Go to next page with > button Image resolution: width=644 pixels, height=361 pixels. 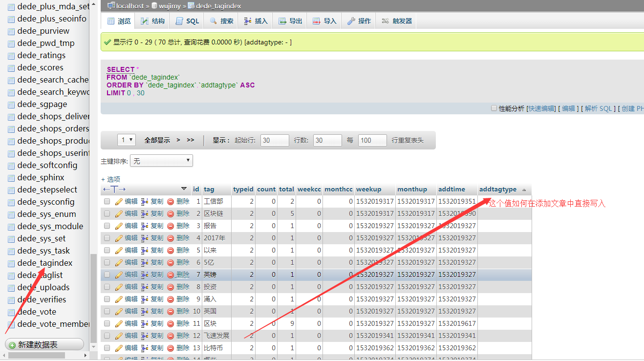(x=178, y=140)
